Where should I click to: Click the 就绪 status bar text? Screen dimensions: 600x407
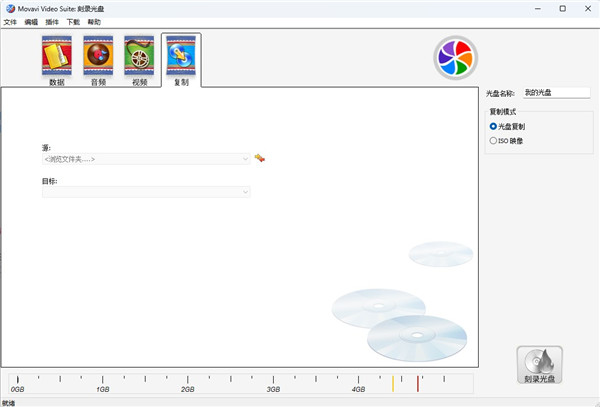click(x=8, y=403)
